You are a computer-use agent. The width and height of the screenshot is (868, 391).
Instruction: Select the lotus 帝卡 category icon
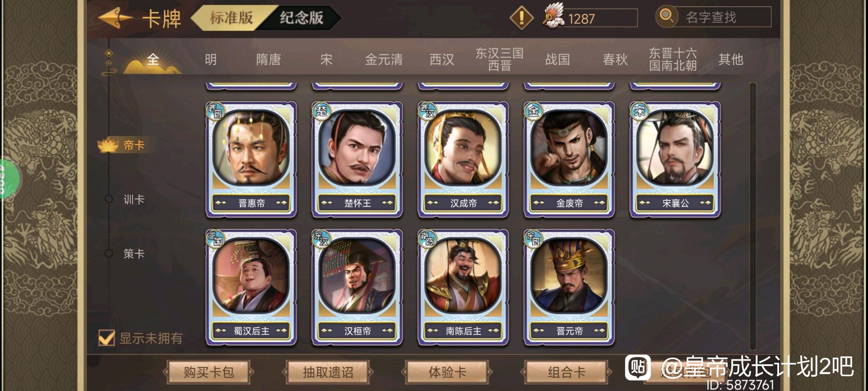108,145
